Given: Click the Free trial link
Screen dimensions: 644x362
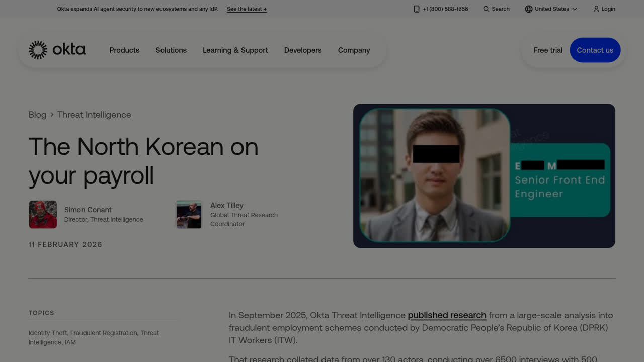Looking at the screenshot, I should point(548,50).
